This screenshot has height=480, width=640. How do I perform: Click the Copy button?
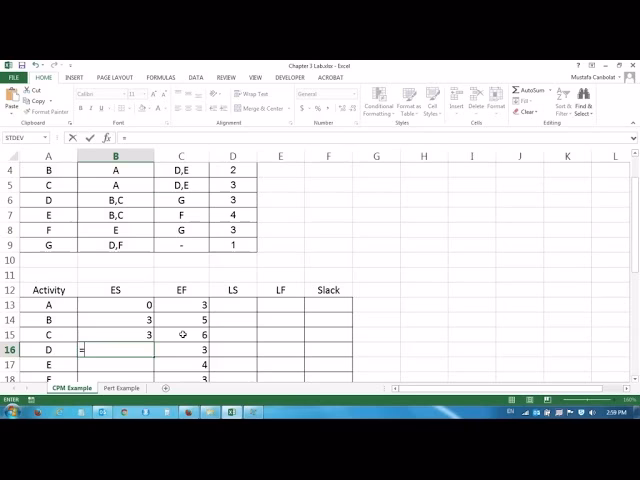[x=35, y=101]
